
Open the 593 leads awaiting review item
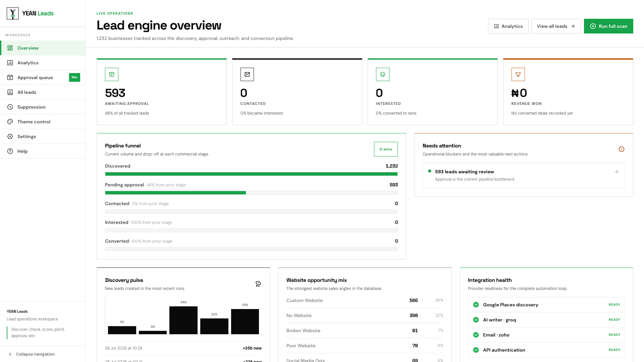tap(524, 175)
